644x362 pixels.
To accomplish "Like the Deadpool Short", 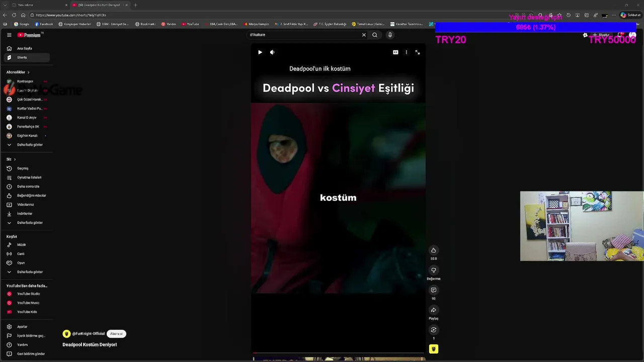I will 433,250.
